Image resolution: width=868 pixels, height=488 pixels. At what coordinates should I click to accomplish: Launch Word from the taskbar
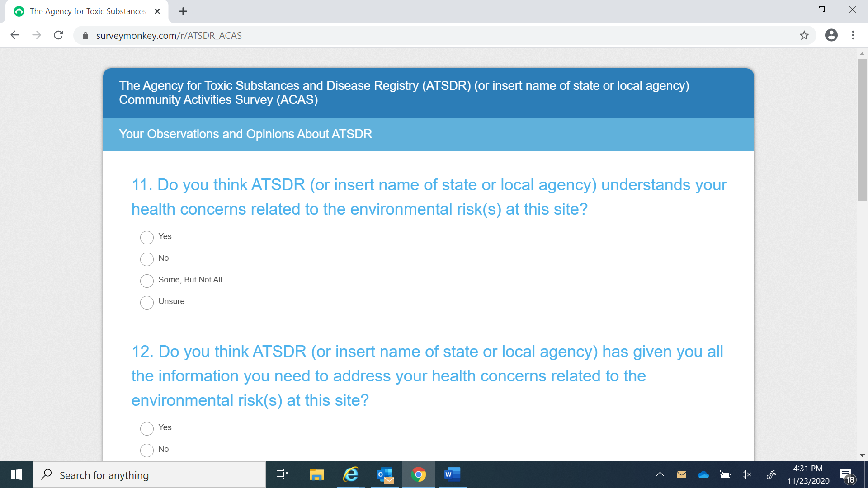pyautogui.click(x=452, y=474)
